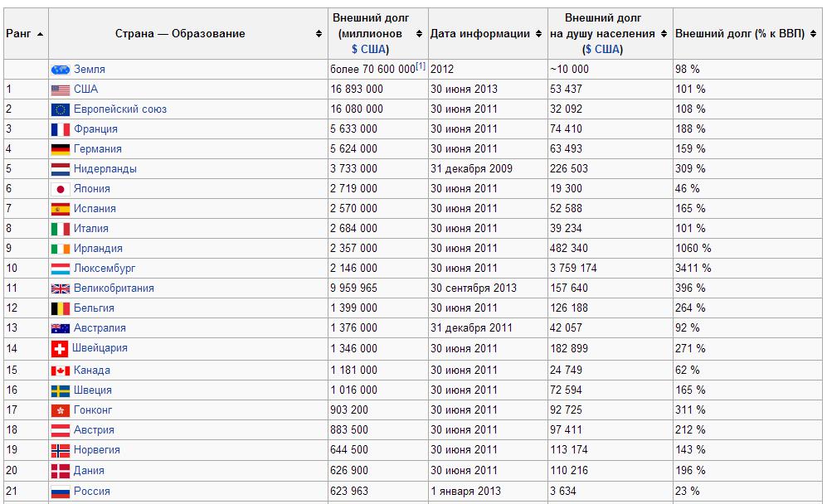Viewport: 827px width, 504px height.
Task: Open the Россия country link
Action: (91, 491)
